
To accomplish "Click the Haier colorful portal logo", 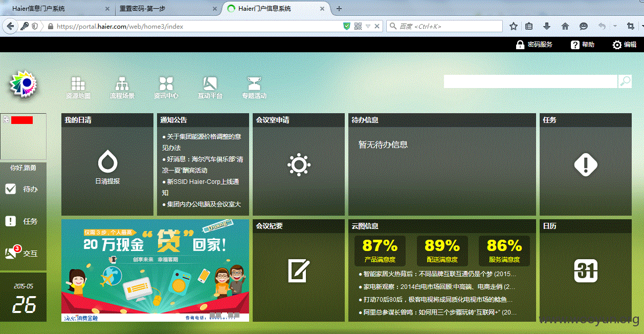I will coord(24,83).
